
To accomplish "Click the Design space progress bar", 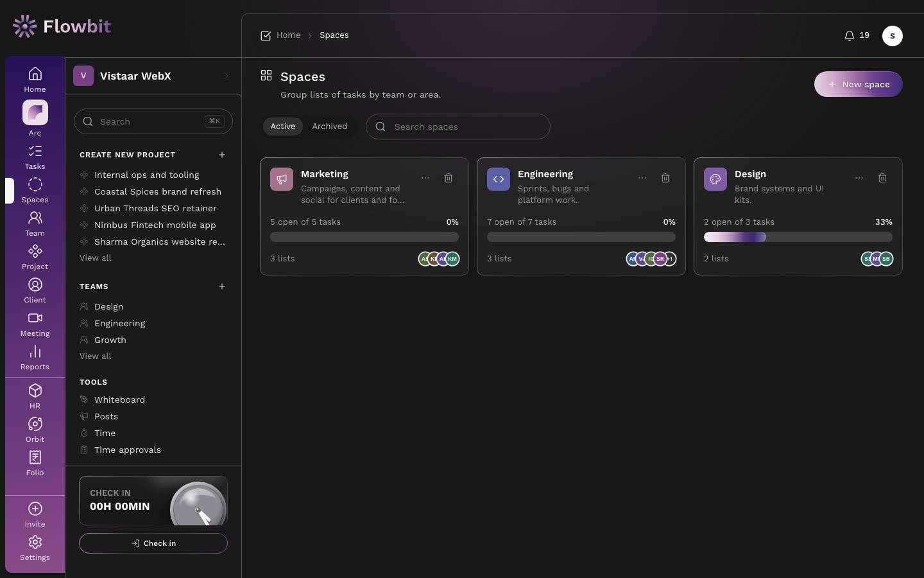I will point(798,237).
